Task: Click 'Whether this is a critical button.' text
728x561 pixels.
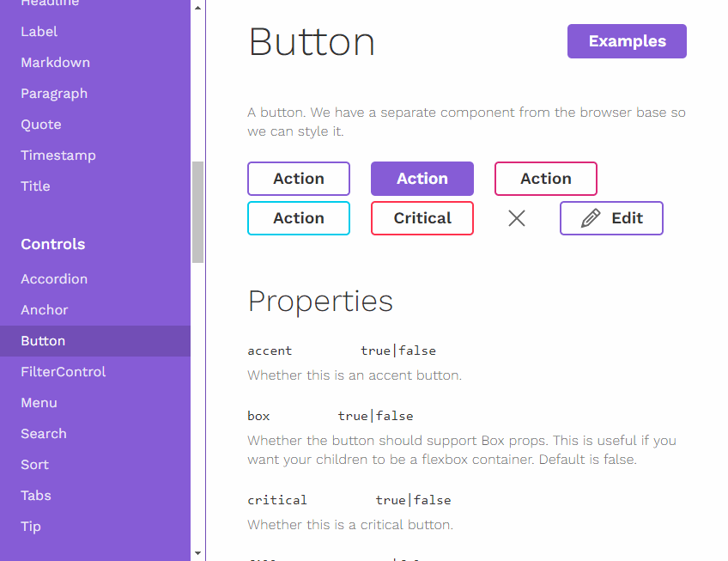Action: coord(350,525)
